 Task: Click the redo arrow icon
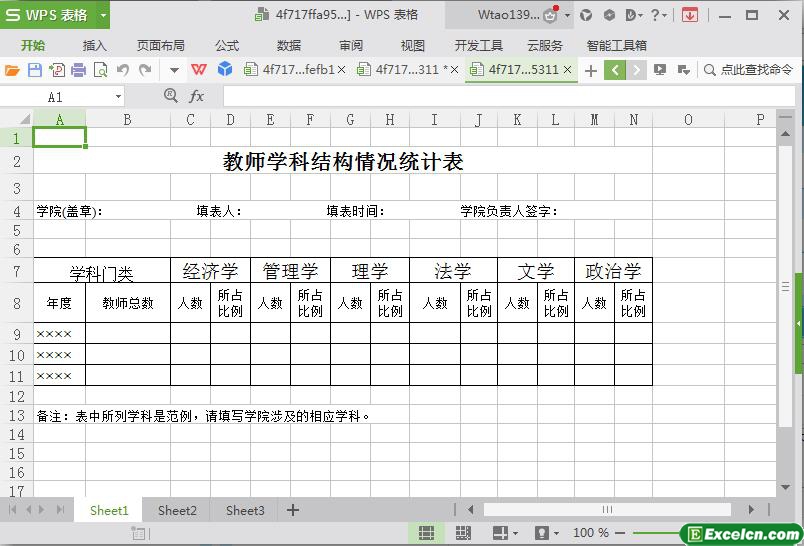(145, 70)
